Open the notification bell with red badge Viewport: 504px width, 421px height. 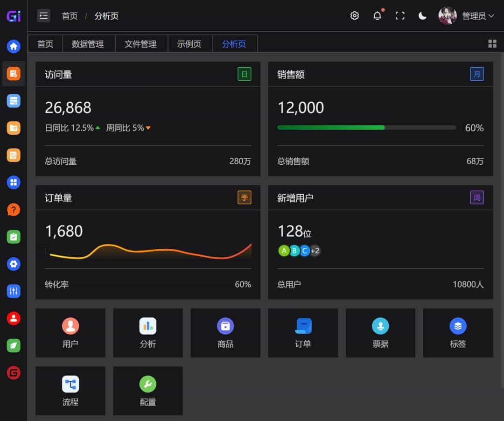tap(378, 15)
